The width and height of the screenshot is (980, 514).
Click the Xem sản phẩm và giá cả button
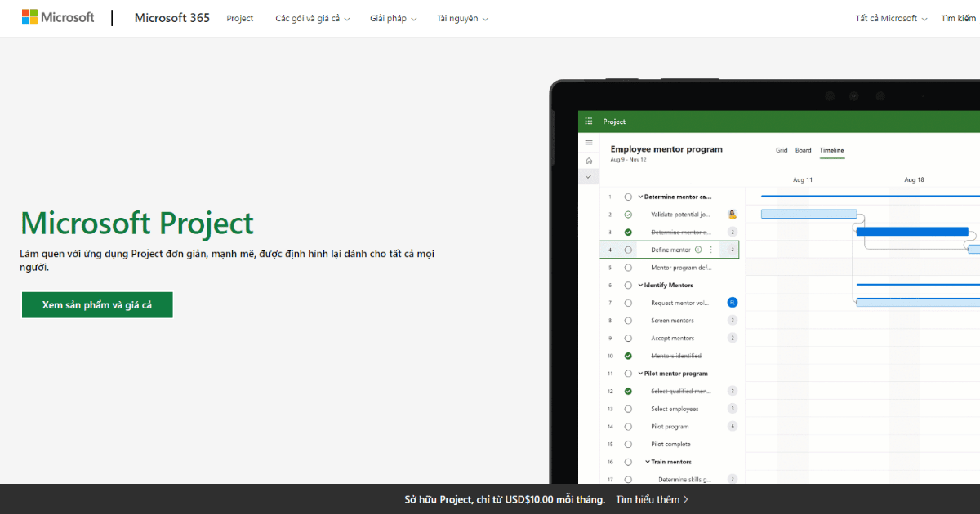97,304
